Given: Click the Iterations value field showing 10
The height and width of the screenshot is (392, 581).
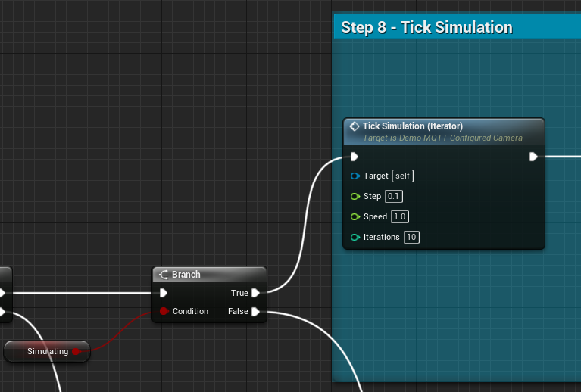Looking at the screenshot, I should tap(411, 237).
